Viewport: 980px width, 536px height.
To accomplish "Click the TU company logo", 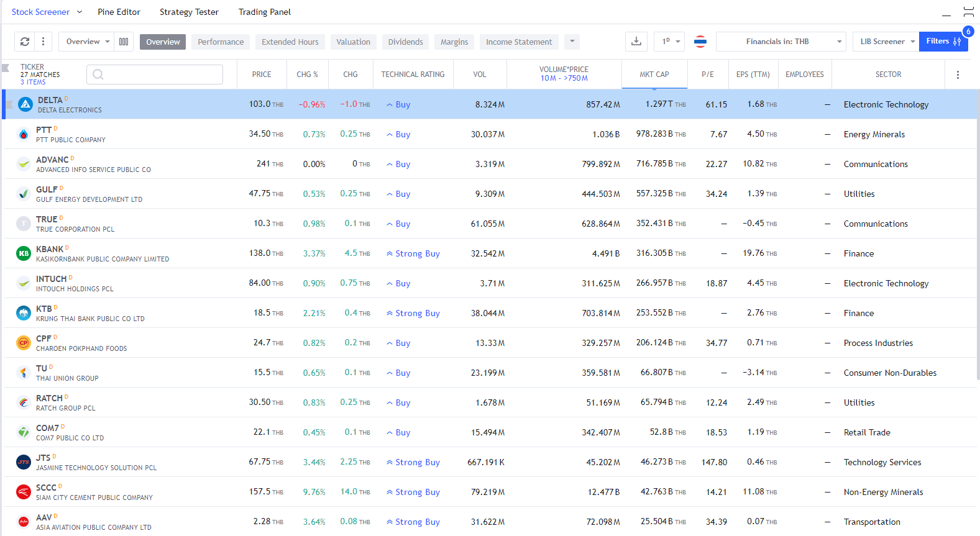I will [24, 373].
